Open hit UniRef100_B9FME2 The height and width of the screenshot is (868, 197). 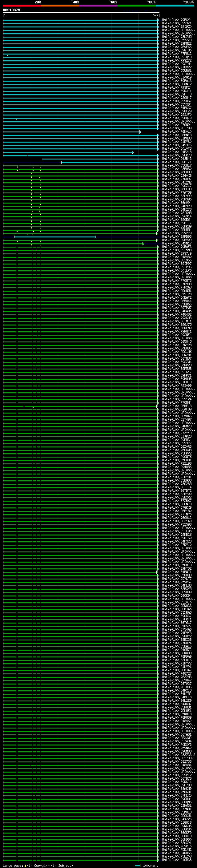pos(177,43)
